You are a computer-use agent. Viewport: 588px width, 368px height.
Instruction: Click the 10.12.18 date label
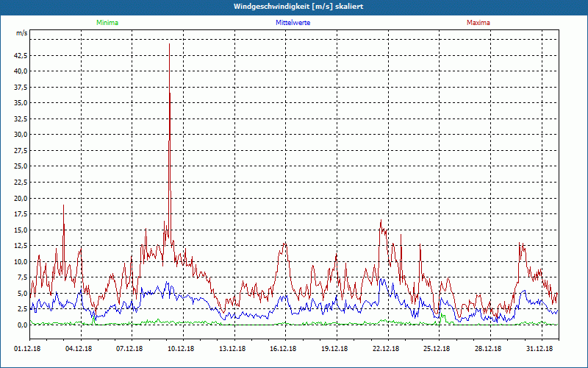(x=181, y=349)
